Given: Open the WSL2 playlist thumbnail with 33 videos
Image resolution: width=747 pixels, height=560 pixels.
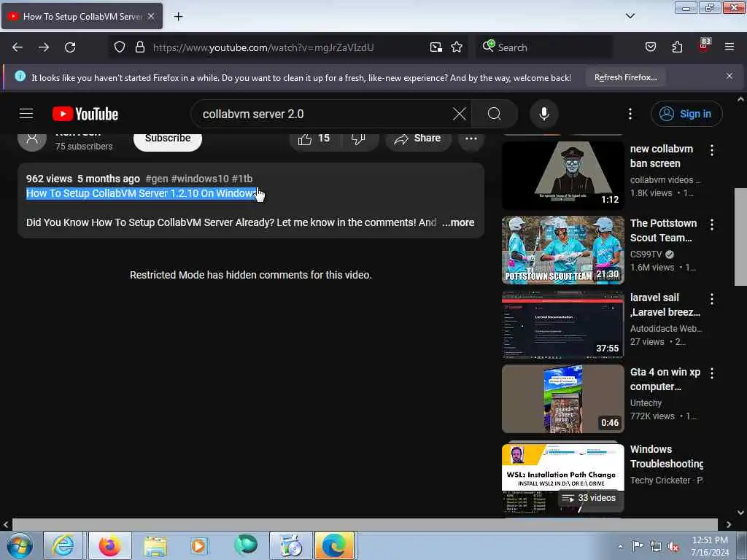Looking at the screenshot, I should (x=562, y=478).
